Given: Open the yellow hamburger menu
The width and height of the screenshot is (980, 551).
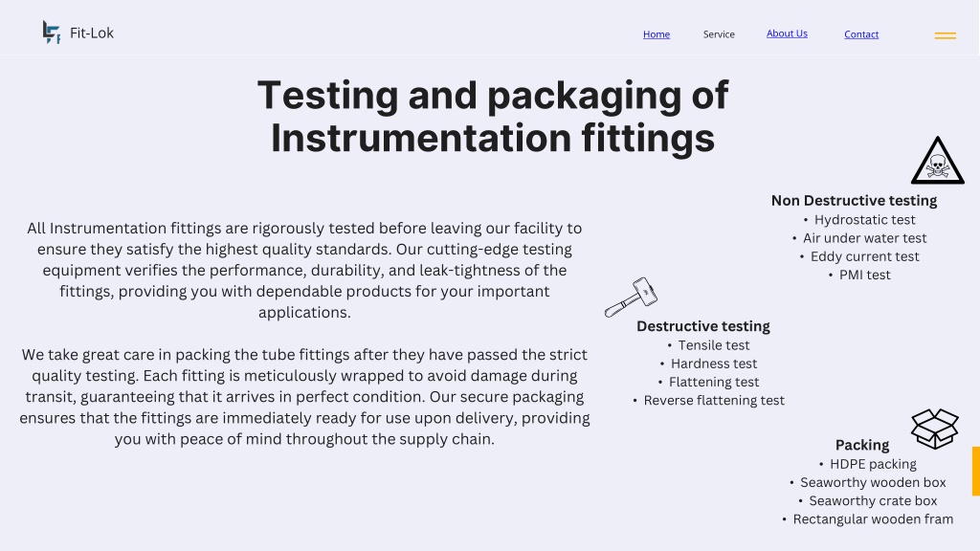Looking at the screenshot, I should click(945, 35).
